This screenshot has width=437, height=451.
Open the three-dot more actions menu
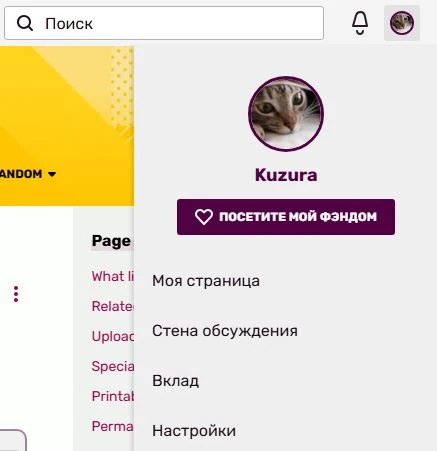[16, 294]
